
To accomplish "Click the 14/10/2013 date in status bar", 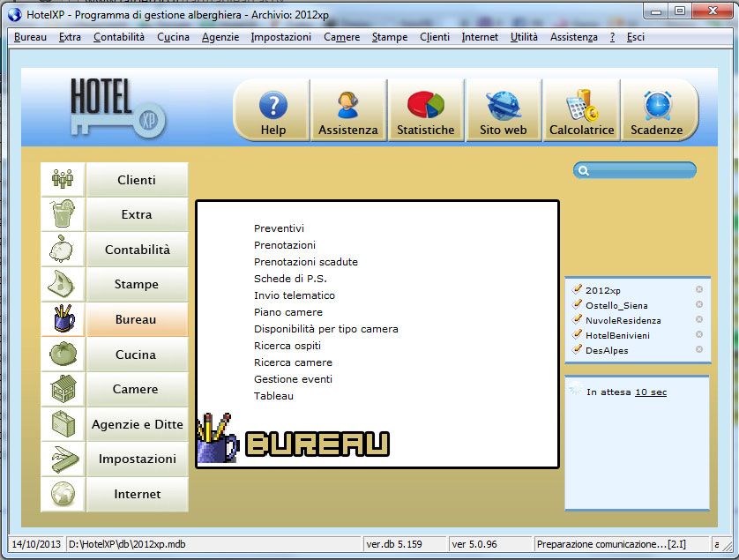I will 36,544.
